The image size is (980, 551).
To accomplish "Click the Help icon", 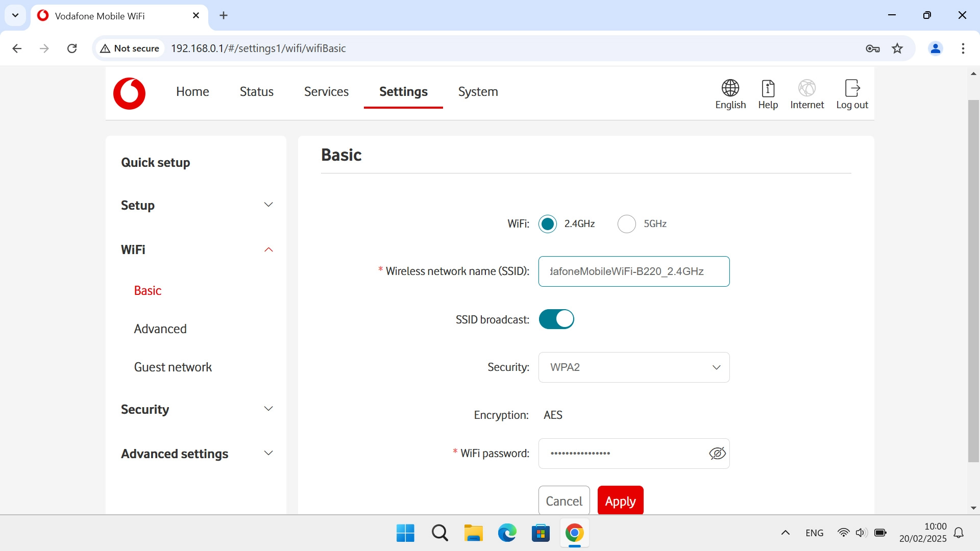I will [768, 88].
